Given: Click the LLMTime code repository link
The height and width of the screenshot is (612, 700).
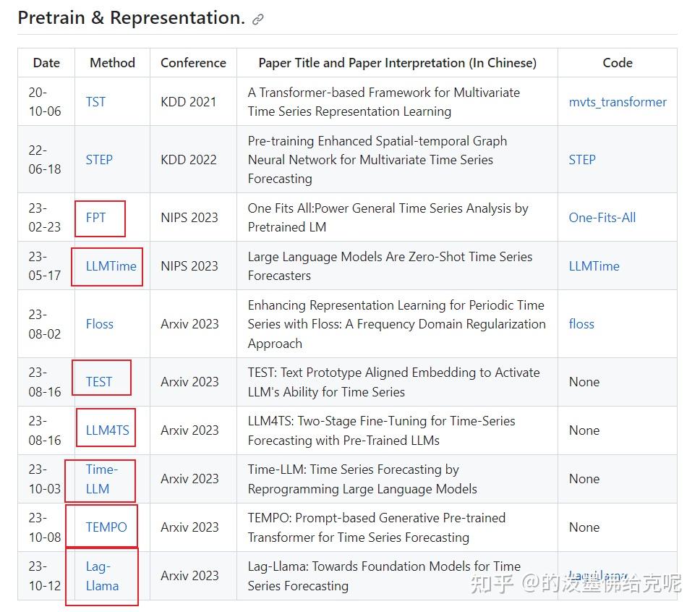Looking at the screenshot, I should [x=594, y=266].
